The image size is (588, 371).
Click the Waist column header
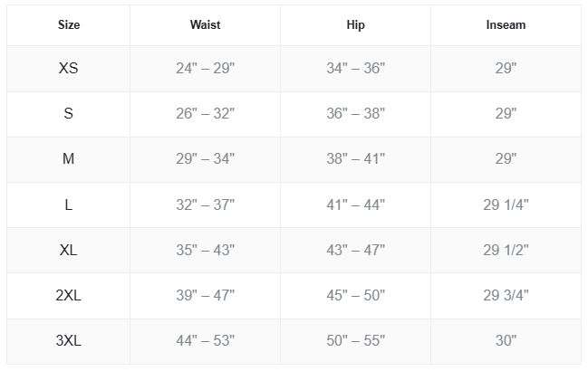coord(205,25)
